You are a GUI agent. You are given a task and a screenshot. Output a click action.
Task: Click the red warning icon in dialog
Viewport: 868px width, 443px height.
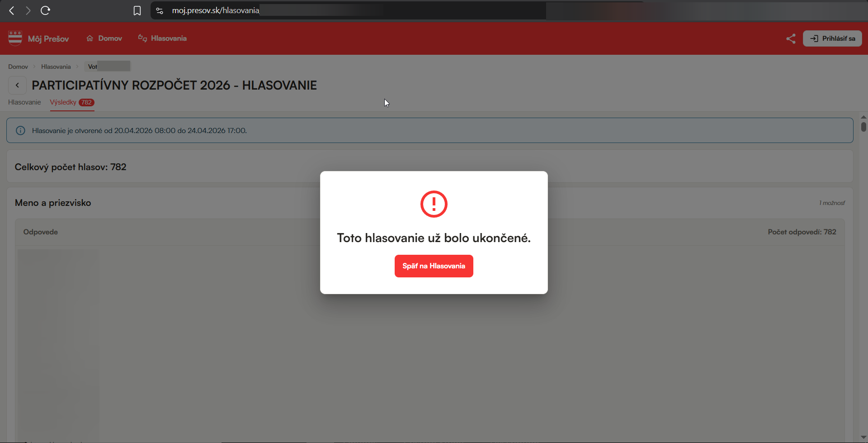pyautogui.click(x=434, y=204)
